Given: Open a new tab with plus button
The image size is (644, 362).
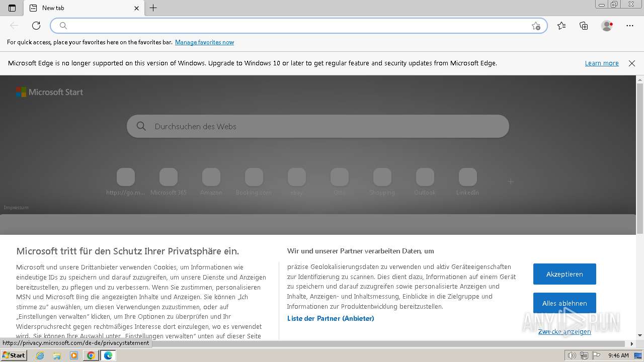Looking at the screenshot, I should [153, 8].
